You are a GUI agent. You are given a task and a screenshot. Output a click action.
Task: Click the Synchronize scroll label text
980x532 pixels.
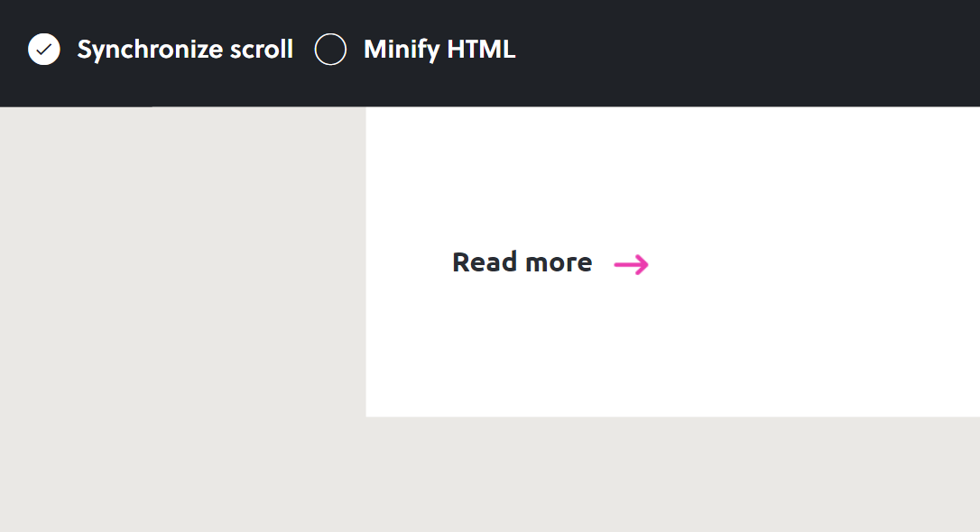(184, 50)
